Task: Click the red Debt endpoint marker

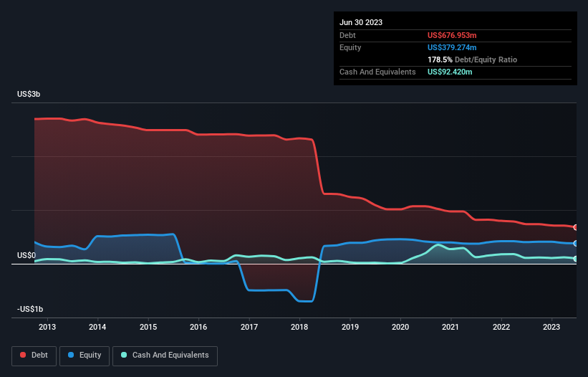Action: click(x=576, y=227)
